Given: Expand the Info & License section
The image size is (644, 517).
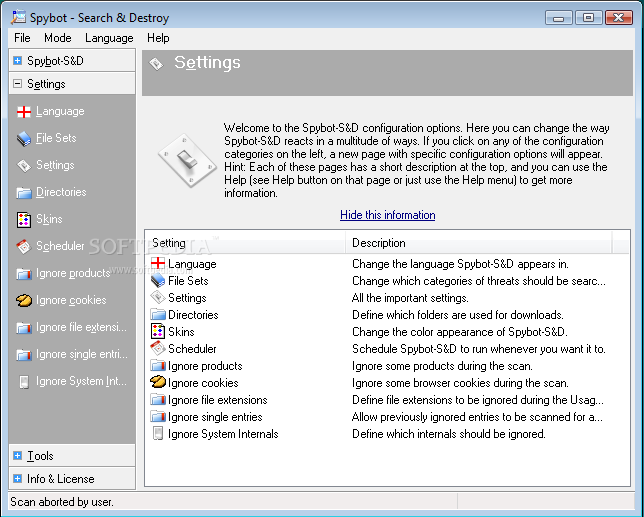Looking at the screenshot, I should tap(17, 479).
